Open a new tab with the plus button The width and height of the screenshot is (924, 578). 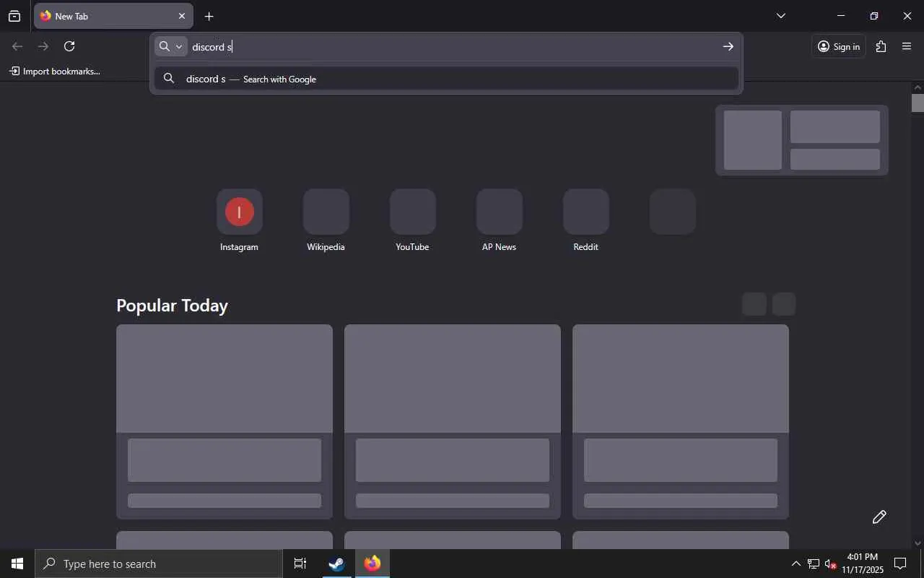(x=209, y=16)
